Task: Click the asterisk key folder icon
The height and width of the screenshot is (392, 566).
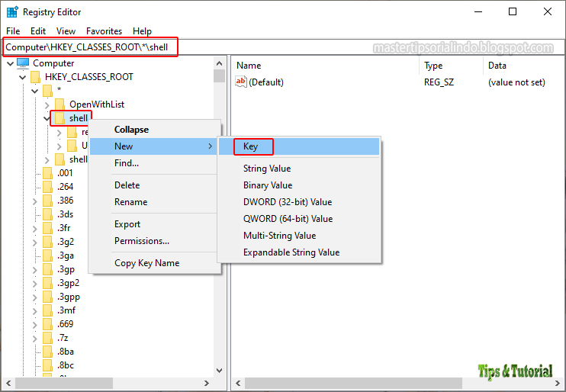Action: 47,91
